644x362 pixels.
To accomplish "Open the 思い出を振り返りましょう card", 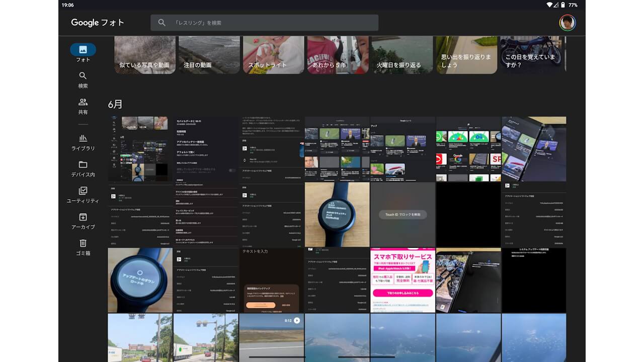I will click(467, 55).
